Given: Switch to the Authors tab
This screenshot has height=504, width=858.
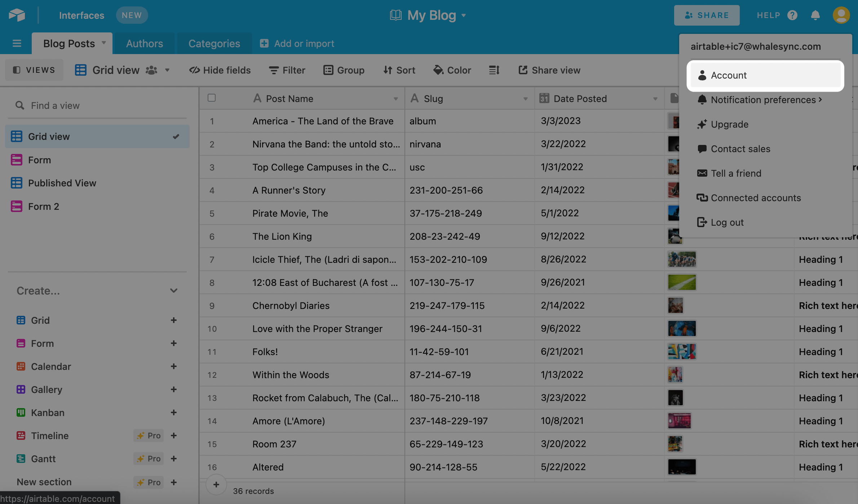Looking at the screenshot, I should pos(144,43).
